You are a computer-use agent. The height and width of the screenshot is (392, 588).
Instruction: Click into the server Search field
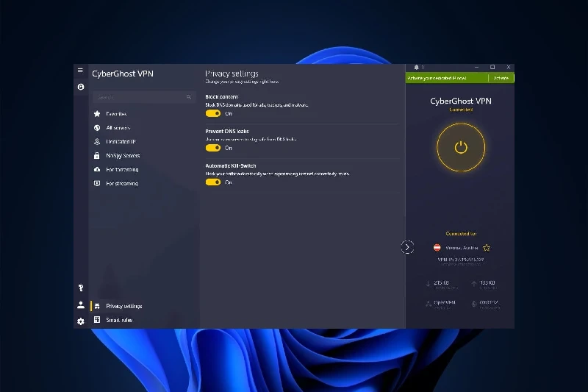tap(144, 97)
